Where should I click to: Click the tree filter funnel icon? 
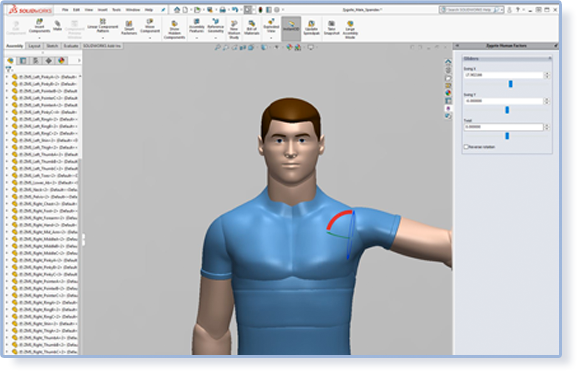pyautogui.click(x=8, y=69)
